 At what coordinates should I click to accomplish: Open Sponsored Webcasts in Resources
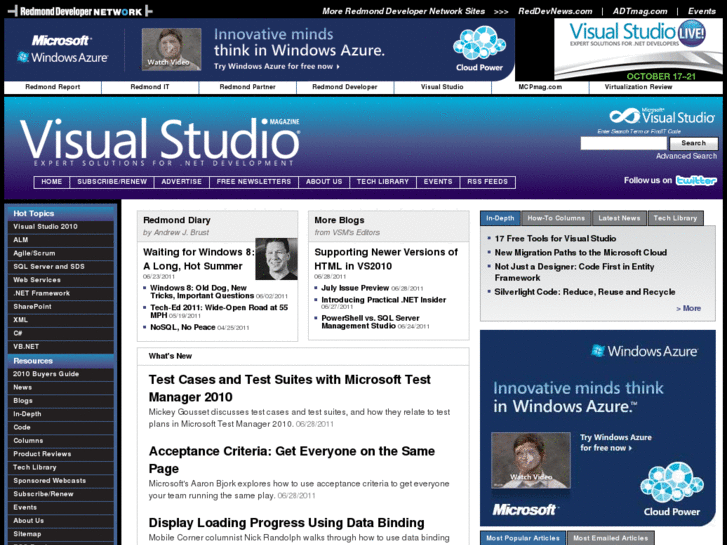(61, 481)
